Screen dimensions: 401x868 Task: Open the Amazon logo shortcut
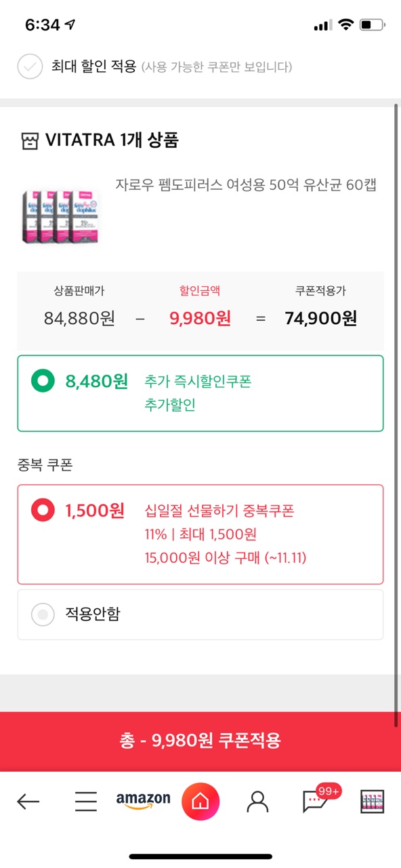click(143, 801)
